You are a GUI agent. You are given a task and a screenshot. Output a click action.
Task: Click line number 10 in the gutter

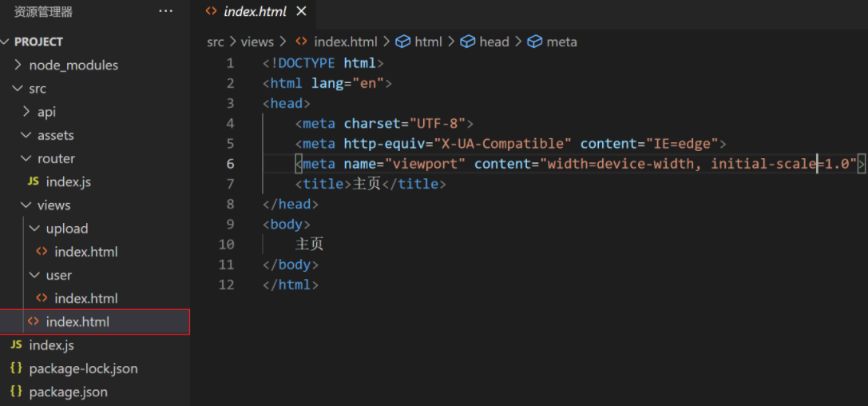(226, 244)
